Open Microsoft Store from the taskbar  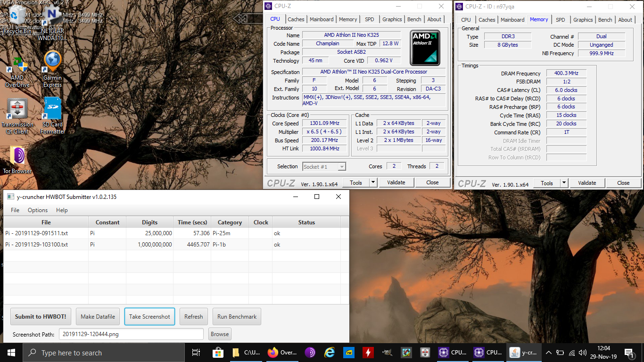[218, 353]
